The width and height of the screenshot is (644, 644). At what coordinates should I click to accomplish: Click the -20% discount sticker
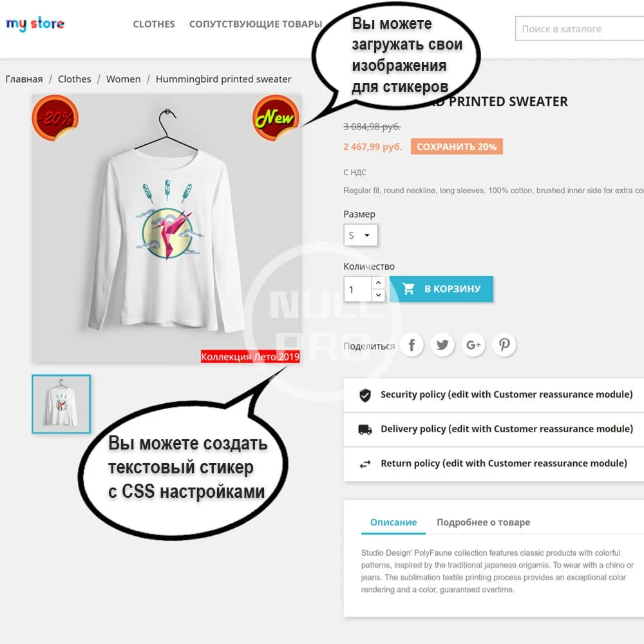55,118
